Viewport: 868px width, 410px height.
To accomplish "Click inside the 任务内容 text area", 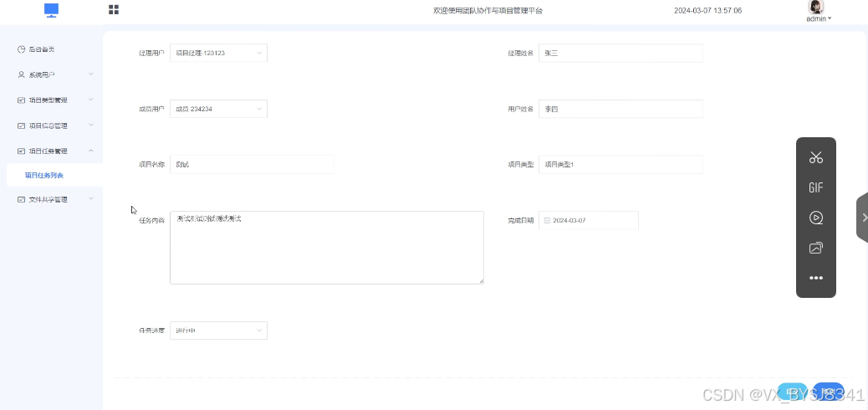I will click(x=327, y=248).
